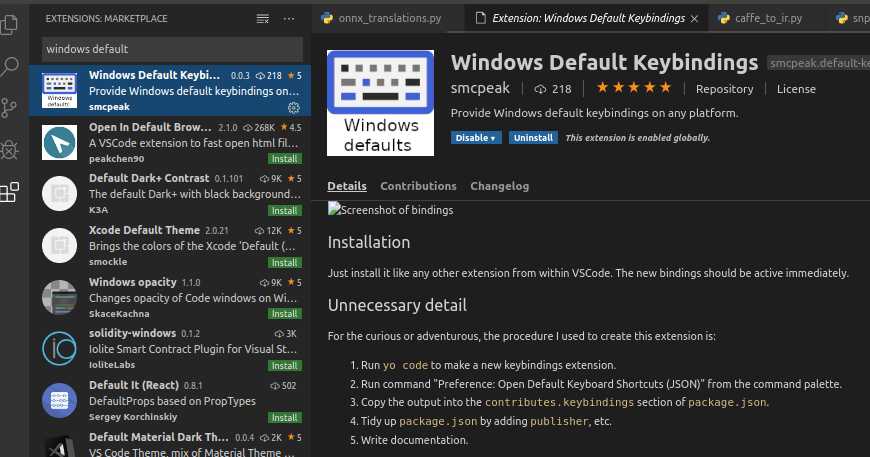Click Windows Default Keybindings list icon
The image size is (870, 457).
(x=59, y=90)
